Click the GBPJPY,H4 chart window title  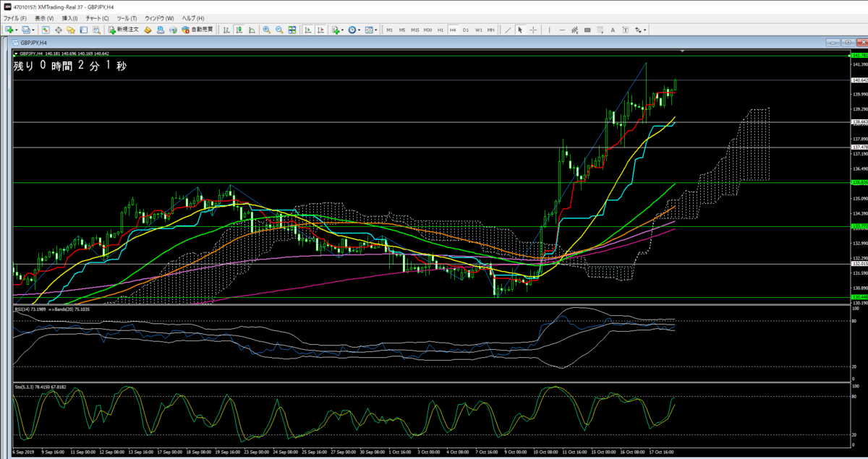(x=33, y=43)
